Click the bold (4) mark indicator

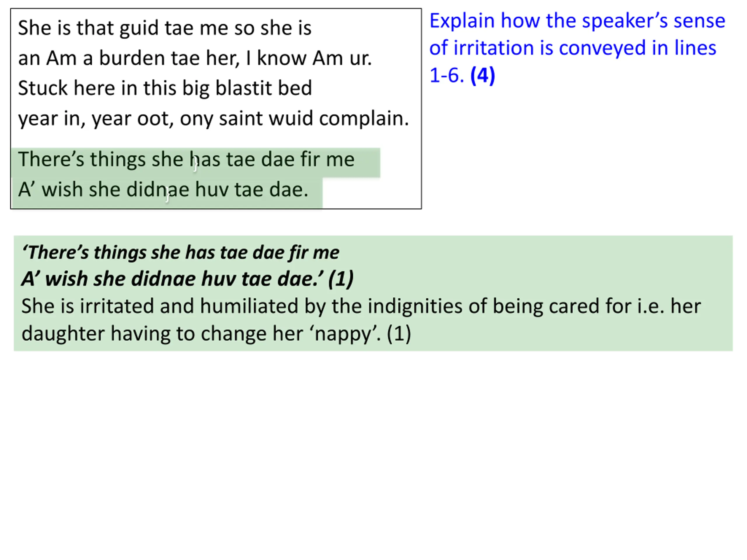click(x=483, y=75)
